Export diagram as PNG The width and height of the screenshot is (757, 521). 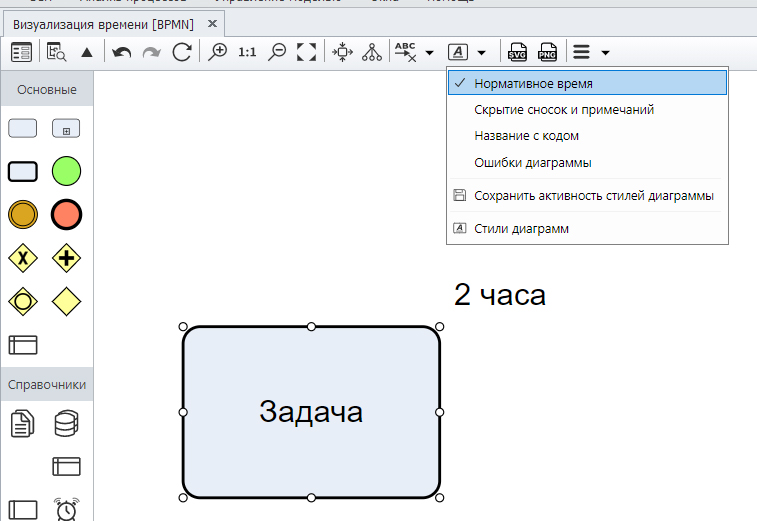[x=547, y=51]
